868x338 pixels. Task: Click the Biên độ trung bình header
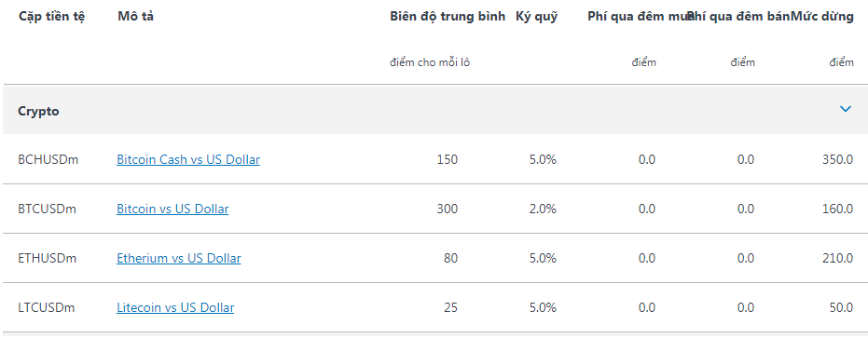[448, 17]
